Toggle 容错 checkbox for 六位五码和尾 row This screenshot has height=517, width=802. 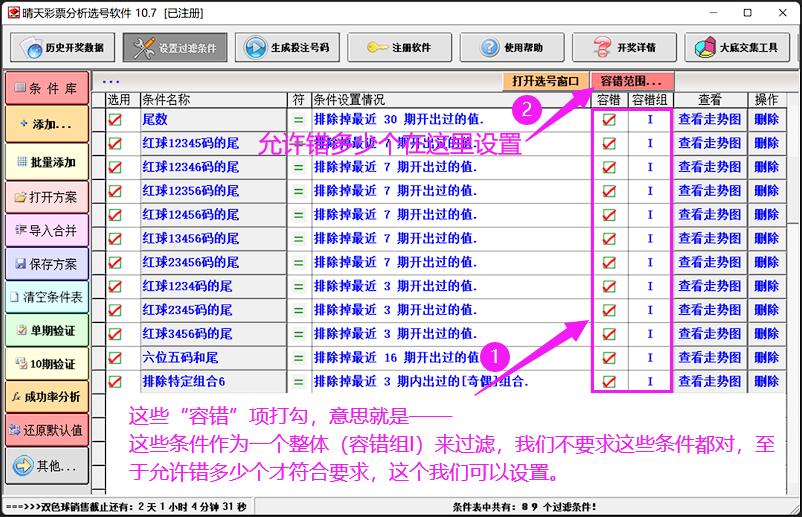click(608, 358)
